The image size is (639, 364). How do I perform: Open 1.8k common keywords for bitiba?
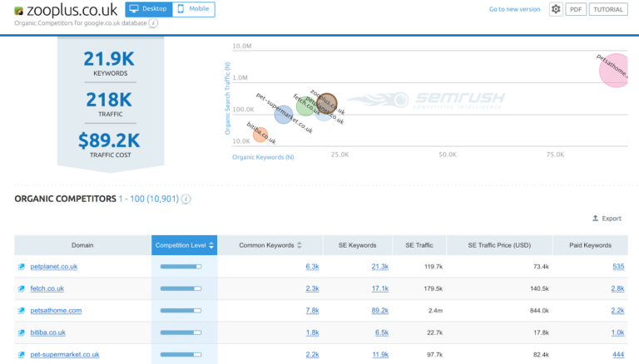click(x=312, y=332)
